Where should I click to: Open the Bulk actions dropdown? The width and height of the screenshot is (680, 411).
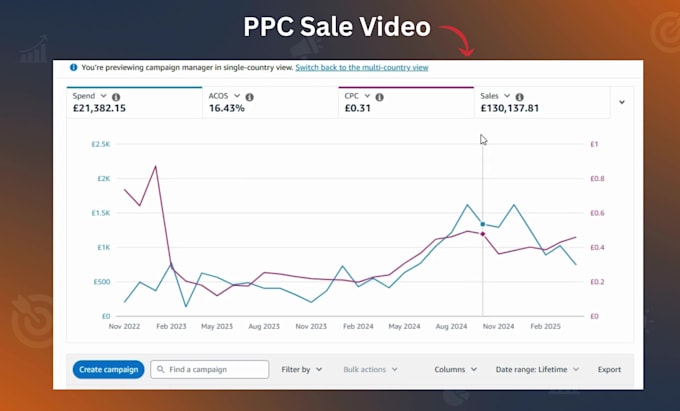(370, 369)
